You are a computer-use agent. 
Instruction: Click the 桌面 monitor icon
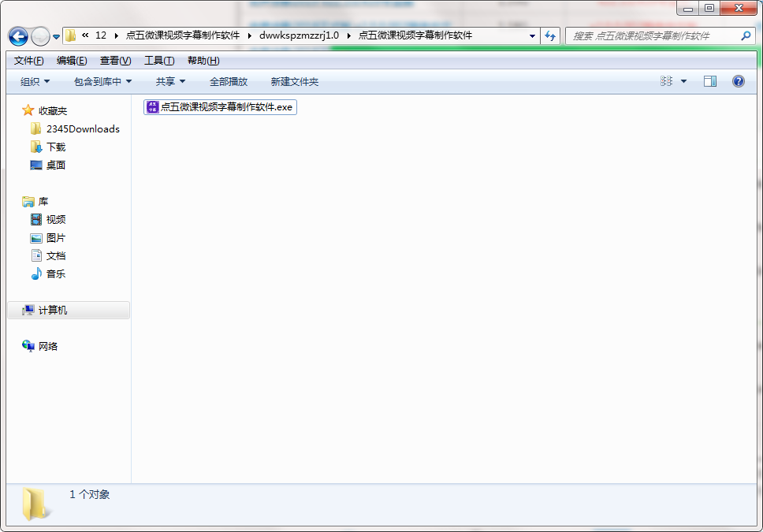tap(36, 165)
